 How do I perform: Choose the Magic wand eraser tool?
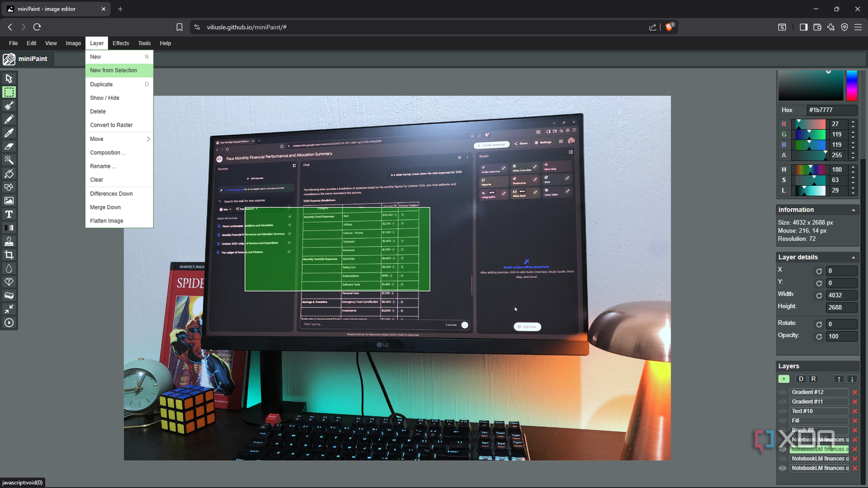pos(9,160)
